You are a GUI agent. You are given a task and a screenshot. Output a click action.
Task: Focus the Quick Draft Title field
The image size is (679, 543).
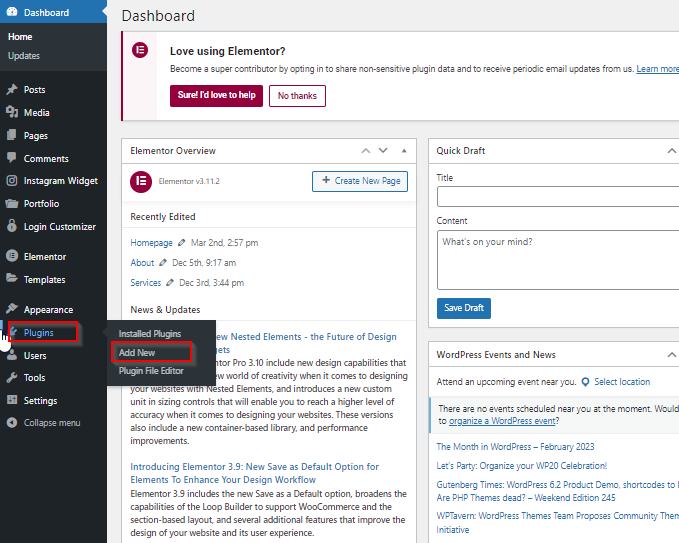[558, 197]
